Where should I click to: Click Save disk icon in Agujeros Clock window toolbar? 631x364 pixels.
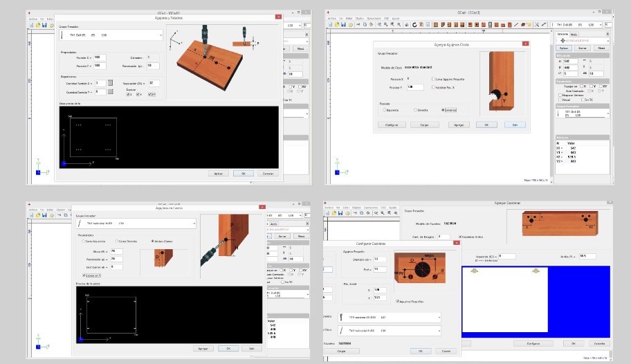coord(343,24)
